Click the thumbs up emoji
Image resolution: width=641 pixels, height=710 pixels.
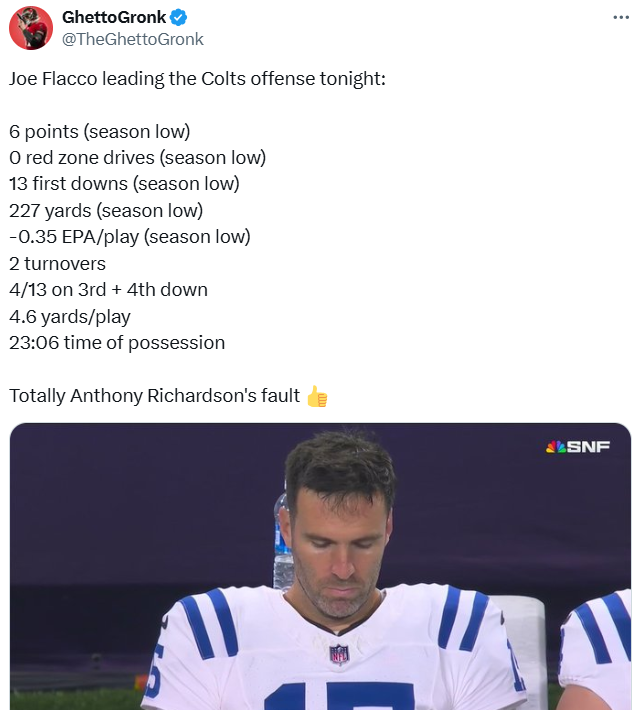point(317,396)
